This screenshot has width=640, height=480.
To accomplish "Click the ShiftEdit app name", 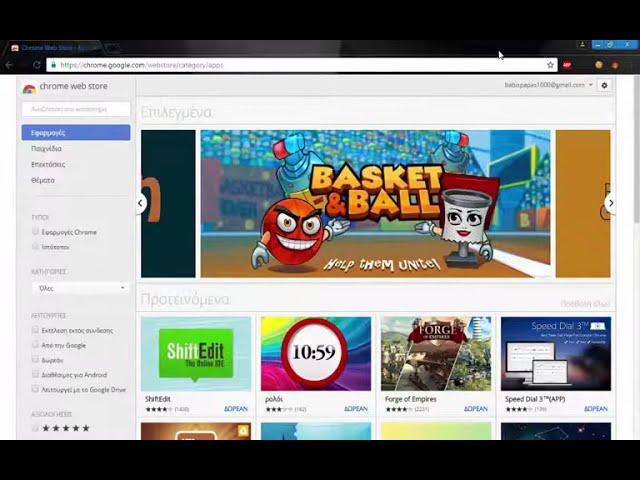I will point(158,399).
